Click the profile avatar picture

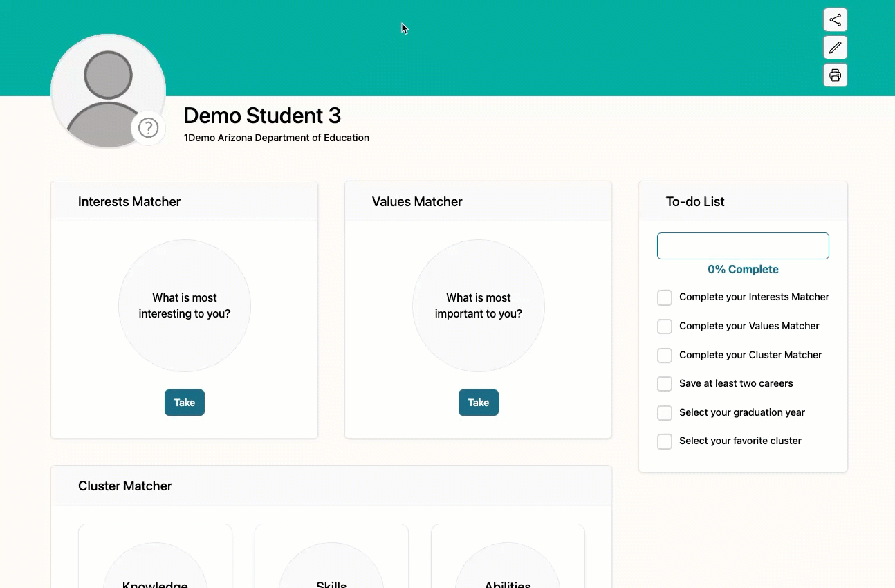coord(108,91)
